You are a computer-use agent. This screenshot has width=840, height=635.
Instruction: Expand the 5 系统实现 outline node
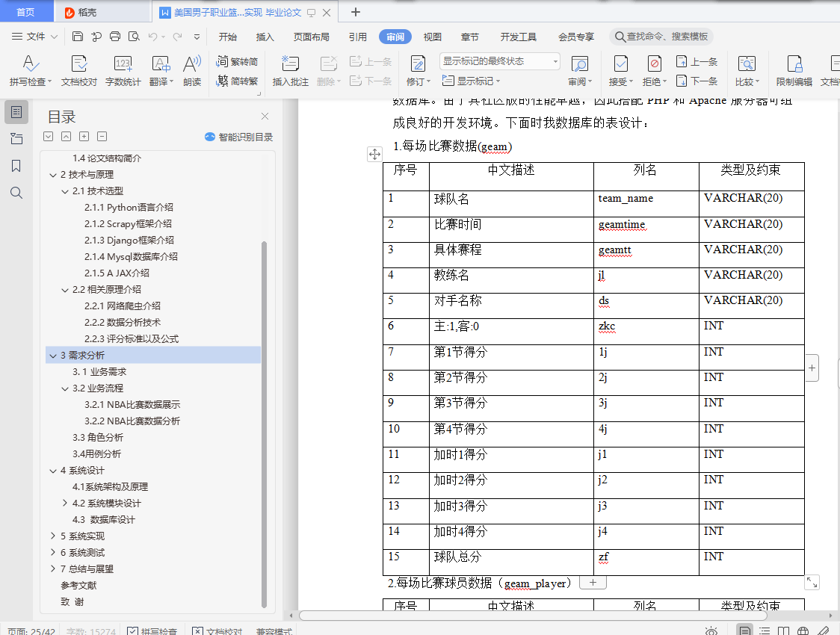pos(53,536)
